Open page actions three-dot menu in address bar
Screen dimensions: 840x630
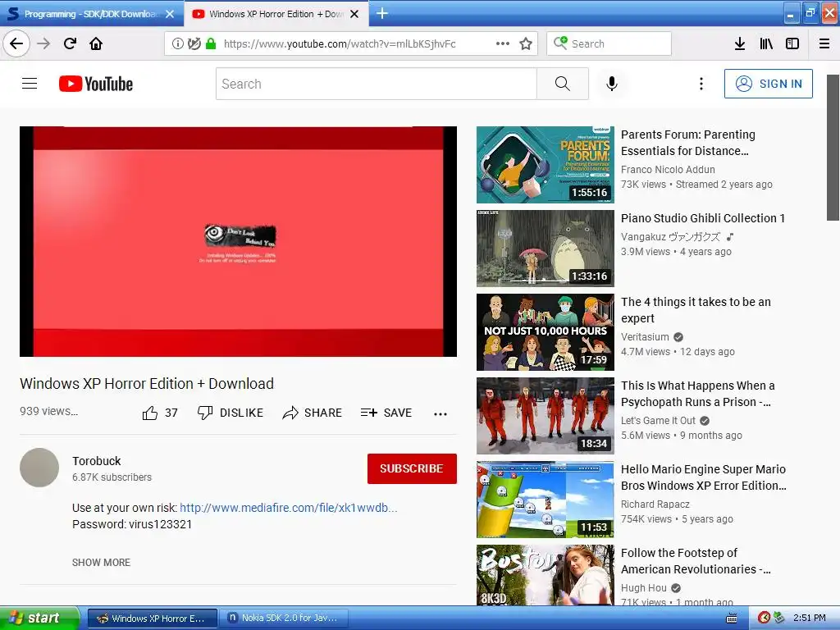tap(503, 43)
